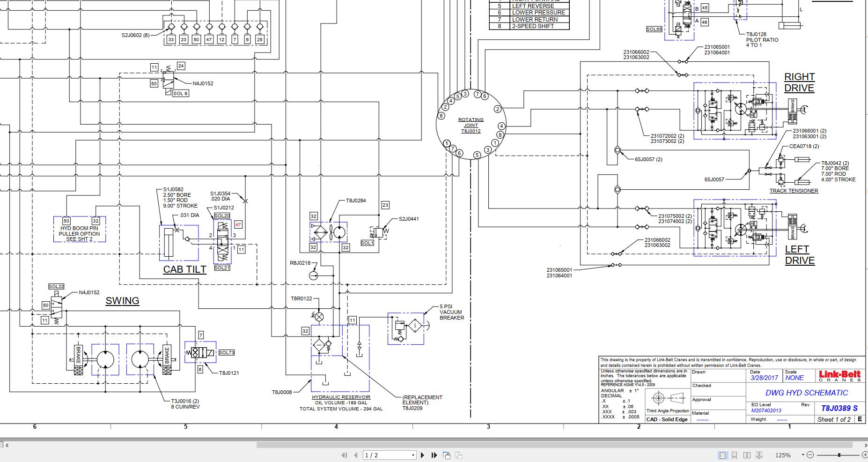Viewport: 868px width, 462px height.
Task: Go to the previous page
Action: click(x=355, y=455)
